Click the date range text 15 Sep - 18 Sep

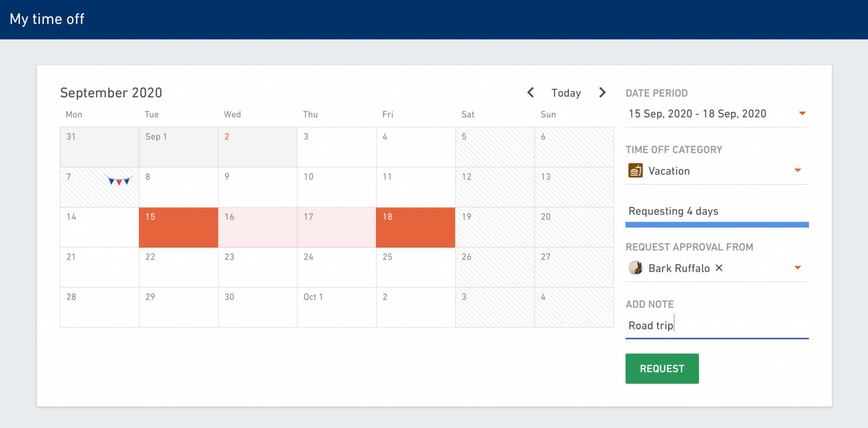(x=697, y=114)
